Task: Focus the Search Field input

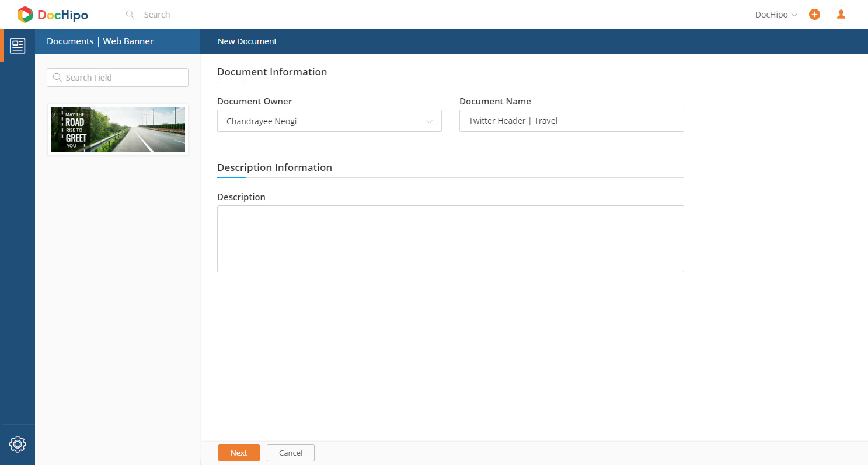Action: [x=123, y=78]
